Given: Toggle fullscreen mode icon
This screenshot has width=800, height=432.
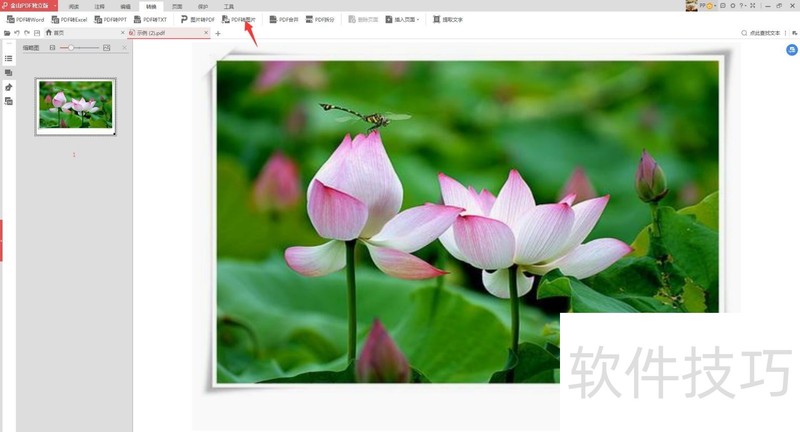Looking at the screenshot, I should [753, 6].
